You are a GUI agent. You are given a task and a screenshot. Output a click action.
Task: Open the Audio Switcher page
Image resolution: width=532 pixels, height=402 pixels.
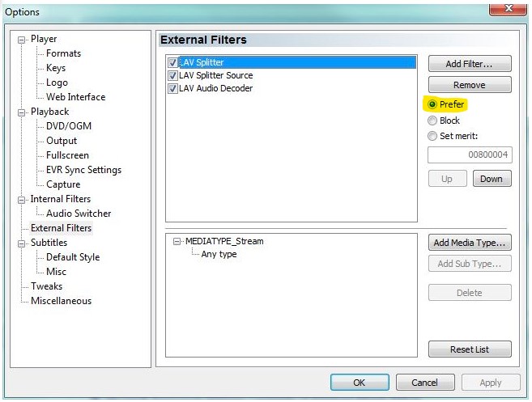(x=79, y=214)
